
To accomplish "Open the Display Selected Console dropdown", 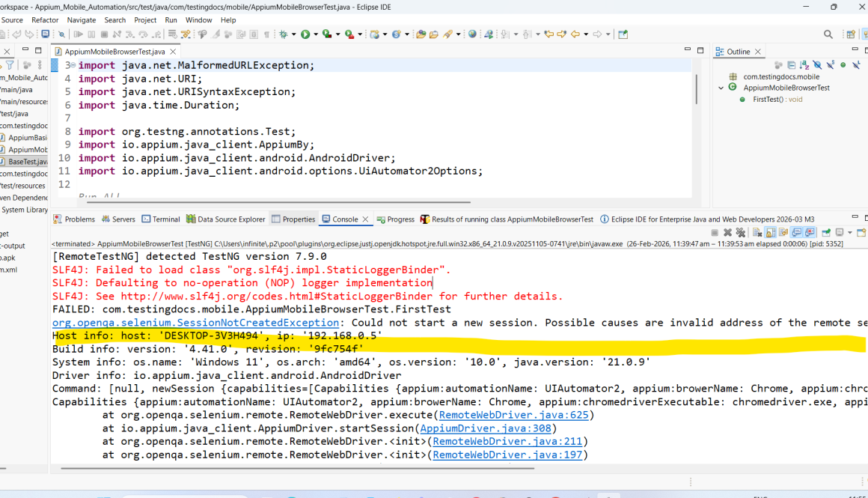I will pyautogui.click(x=849, y=232).
